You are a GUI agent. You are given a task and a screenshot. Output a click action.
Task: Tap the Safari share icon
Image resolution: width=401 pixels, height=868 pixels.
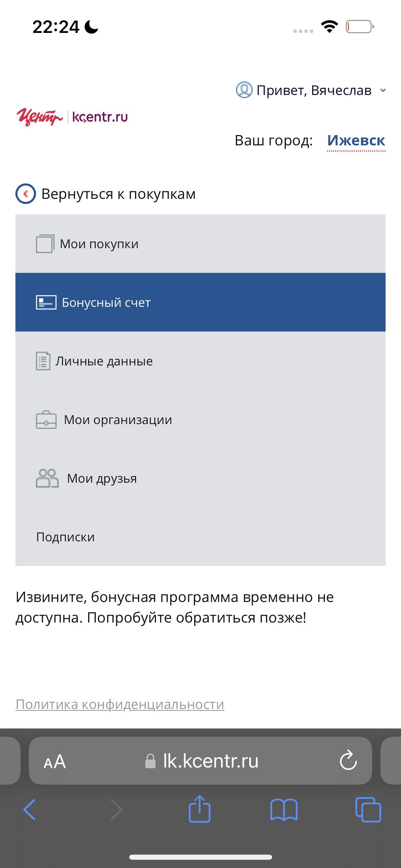pyautogui.click(x=199, y=809)
